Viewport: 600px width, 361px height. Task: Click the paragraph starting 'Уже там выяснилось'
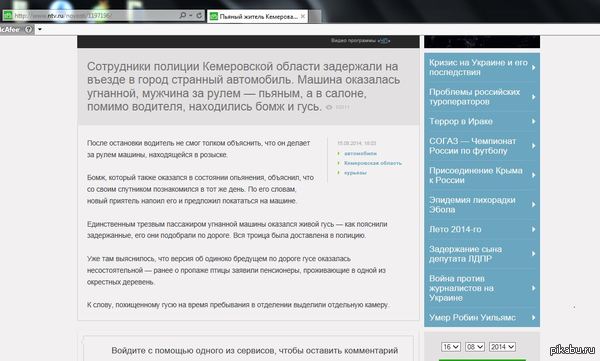click(236, 270)
